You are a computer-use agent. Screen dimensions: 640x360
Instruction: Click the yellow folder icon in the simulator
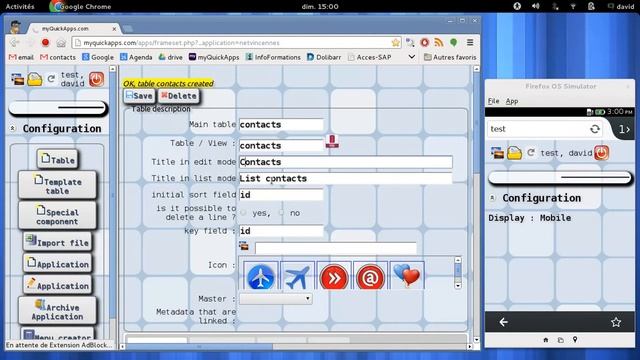[x=514, y=153]
